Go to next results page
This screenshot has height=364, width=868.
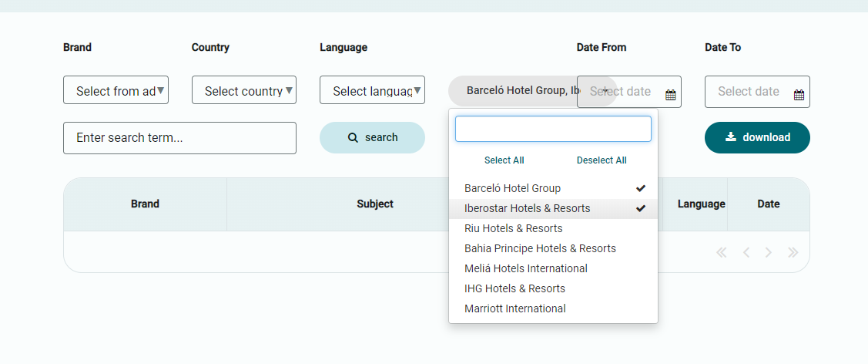click(769, 253)
